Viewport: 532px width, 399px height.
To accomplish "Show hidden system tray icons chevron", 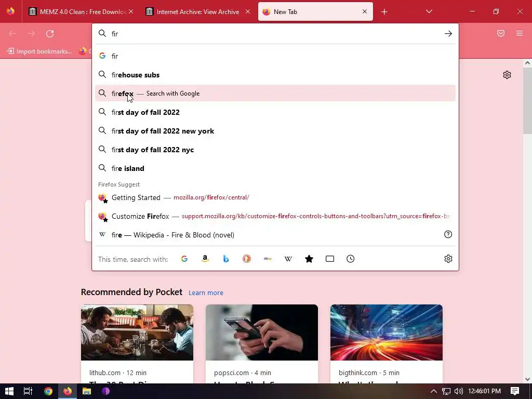I will [434, 391].
